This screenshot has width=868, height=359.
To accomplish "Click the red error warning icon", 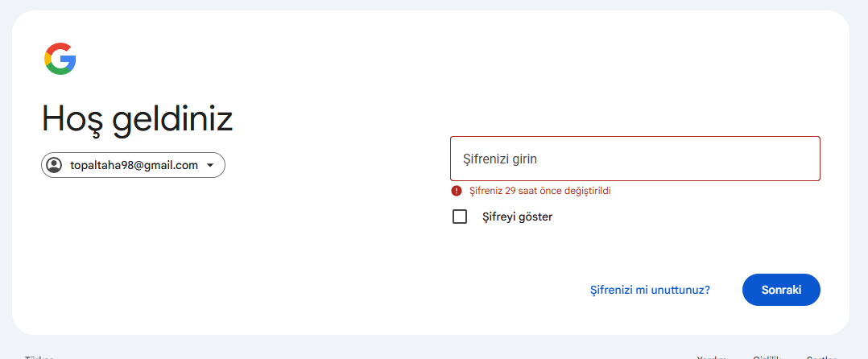I will (x=456, y=191).
